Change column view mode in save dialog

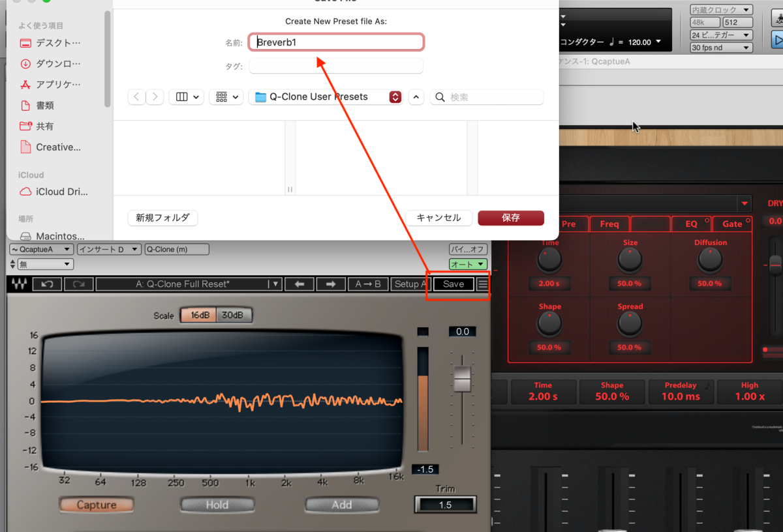[186, 96]
